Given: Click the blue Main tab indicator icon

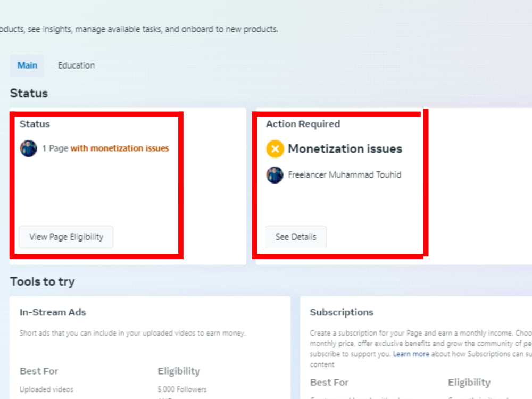Looking at the screenshot, I should coord(27,65).
